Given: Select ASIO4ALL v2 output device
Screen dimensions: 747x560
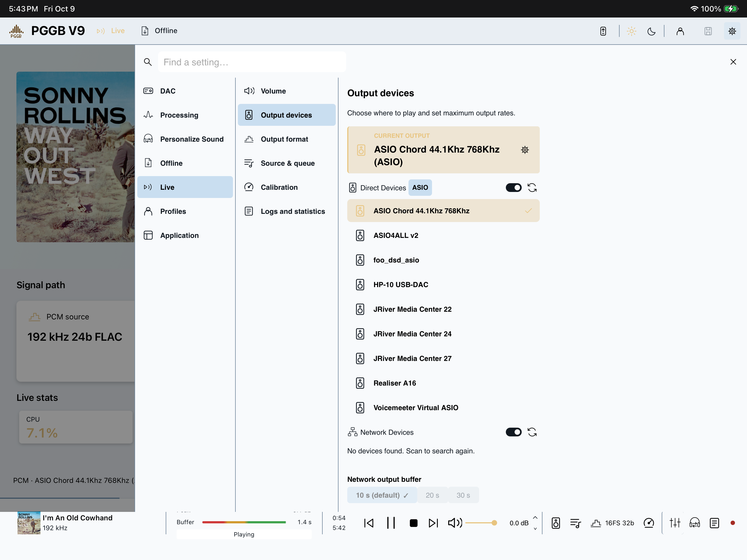Looking at the screenshot, I should [x=443, y=235].
